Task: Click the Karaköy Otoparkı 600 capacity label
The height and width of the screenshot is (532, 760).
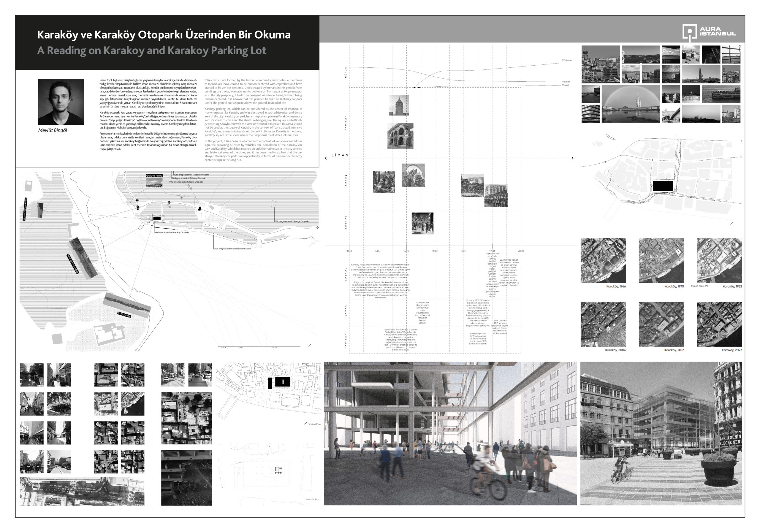Action: click(x=172, y=232)
